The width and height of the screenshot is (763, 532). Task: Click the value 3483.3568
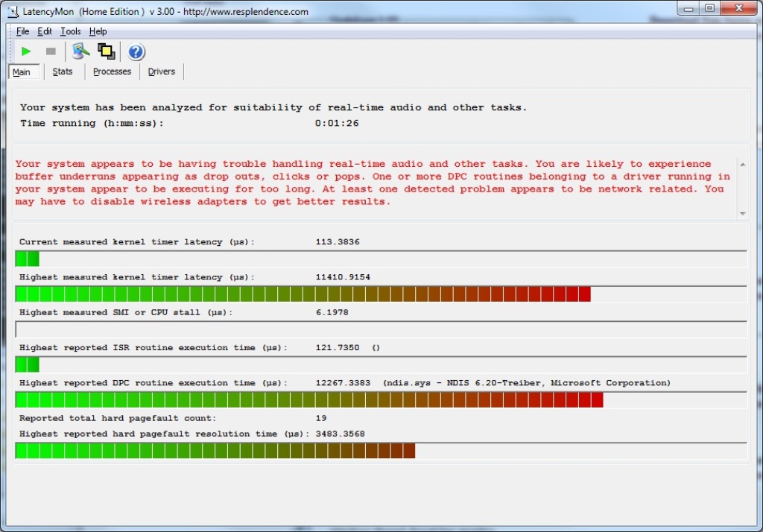(x=340, y=434)
